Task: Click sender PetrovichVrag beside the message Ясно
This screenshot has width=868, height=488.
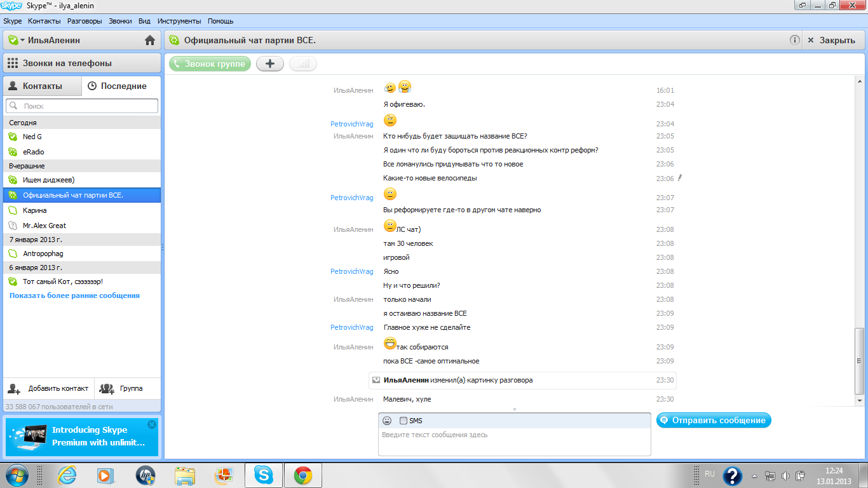Action: pyautogui.click(x=351, y=271)
